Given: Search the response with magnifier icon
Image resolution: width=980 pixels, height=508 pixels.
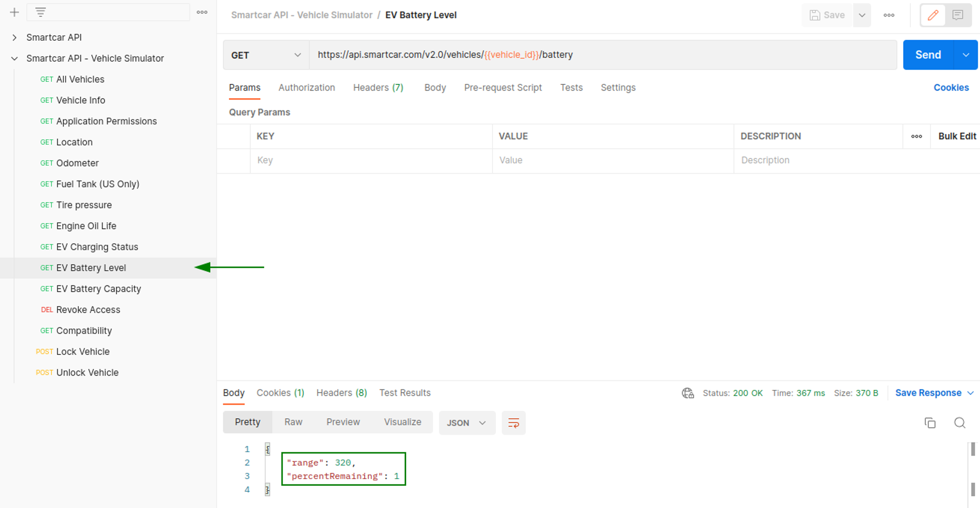Looking at the screenshot, I should click(x=959, y=423).
